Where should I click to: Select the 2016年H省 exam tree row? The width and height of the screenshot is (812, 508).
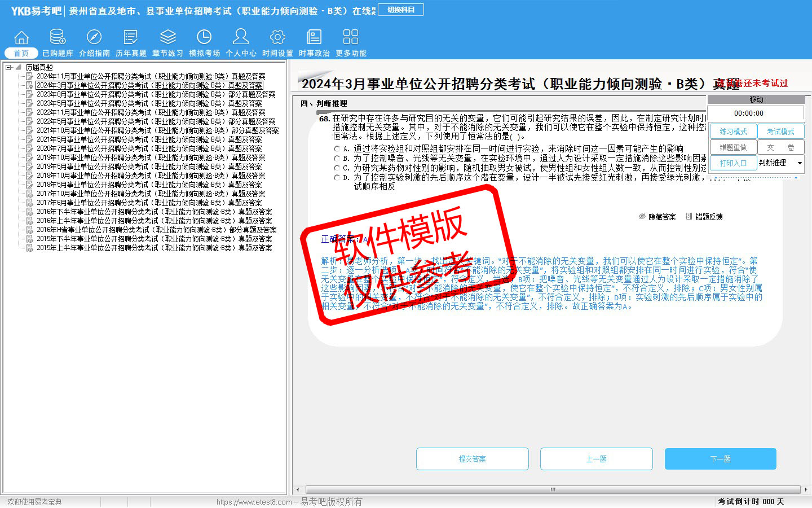coord(157,230)
